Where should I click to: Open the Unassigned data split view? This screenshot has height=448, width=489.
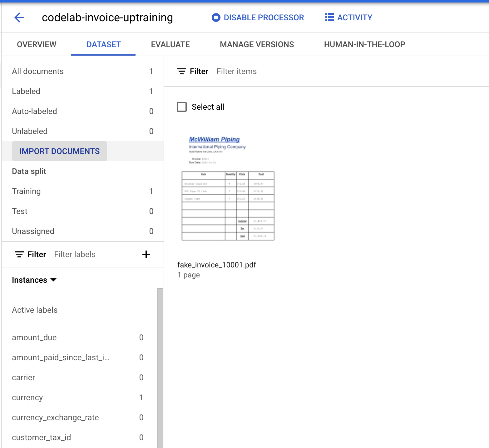coord(33,231)
